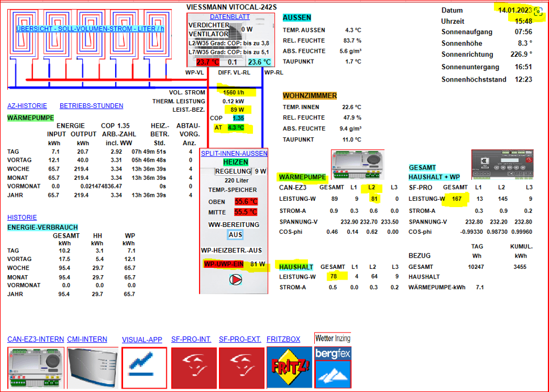The height and width of the screenshot is (392, 549).
Task: Click the OBEN storage temperature 55.6 °C
Action: 246,202
